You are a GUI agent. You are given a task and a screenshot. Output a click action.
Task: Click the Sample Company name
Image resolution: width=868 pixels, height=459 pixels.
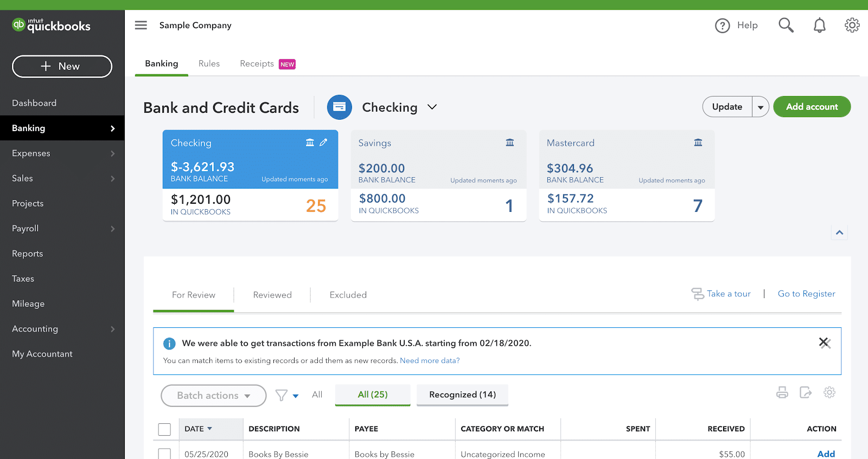[195, 25]
